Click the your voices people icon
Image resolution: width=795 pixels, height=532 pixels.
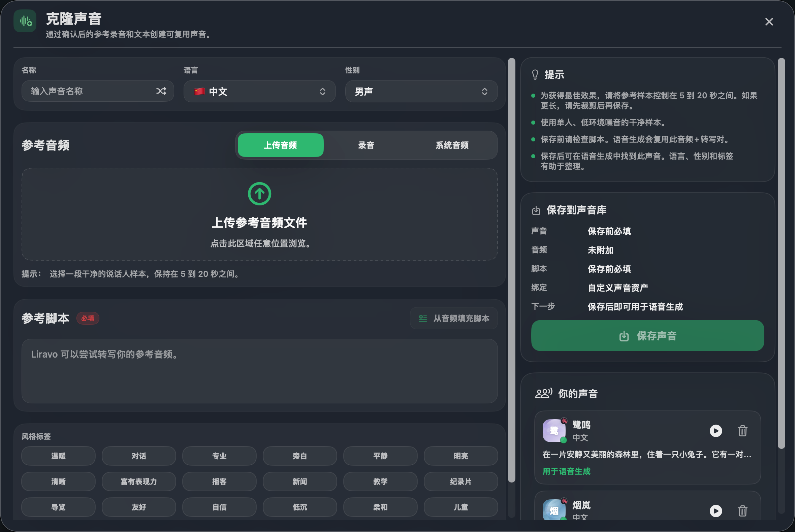(x=544, y=393)
